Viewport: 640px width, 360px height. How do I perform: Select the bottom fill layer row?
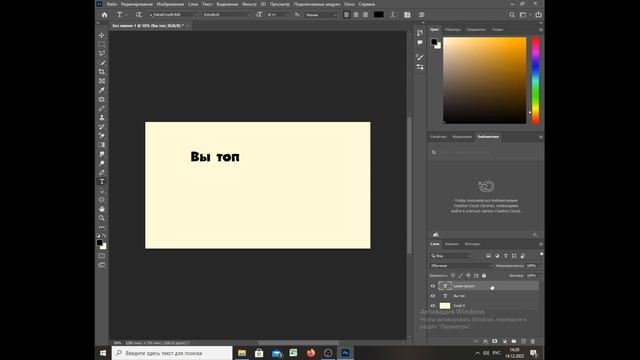click(484, 306)
